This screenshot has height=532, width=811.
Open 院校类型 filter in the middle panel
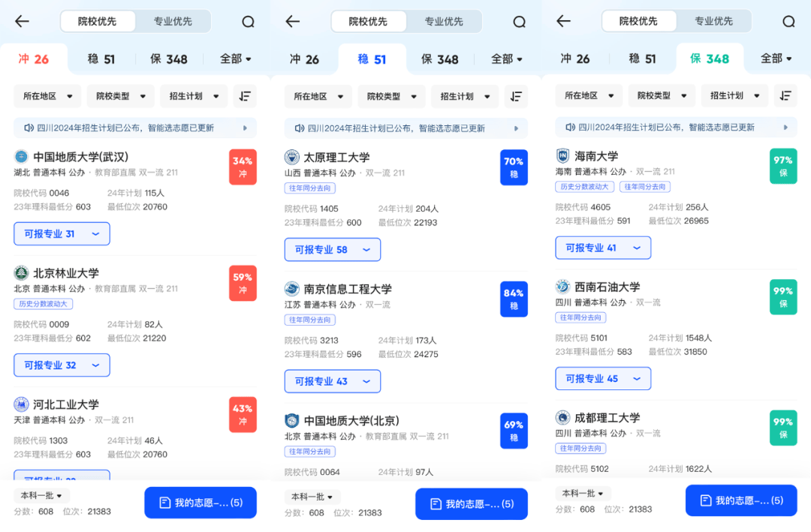[391, 97]
